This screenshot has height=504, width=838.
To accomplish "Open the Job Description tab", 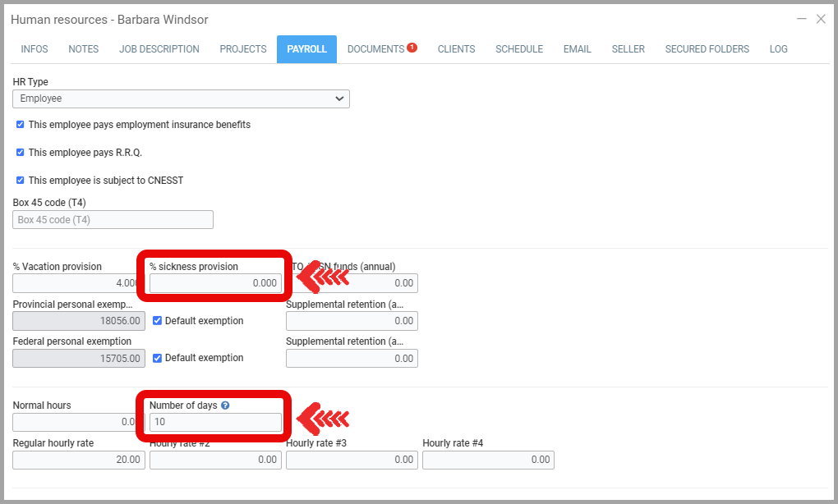I will (x=159, y=49).
